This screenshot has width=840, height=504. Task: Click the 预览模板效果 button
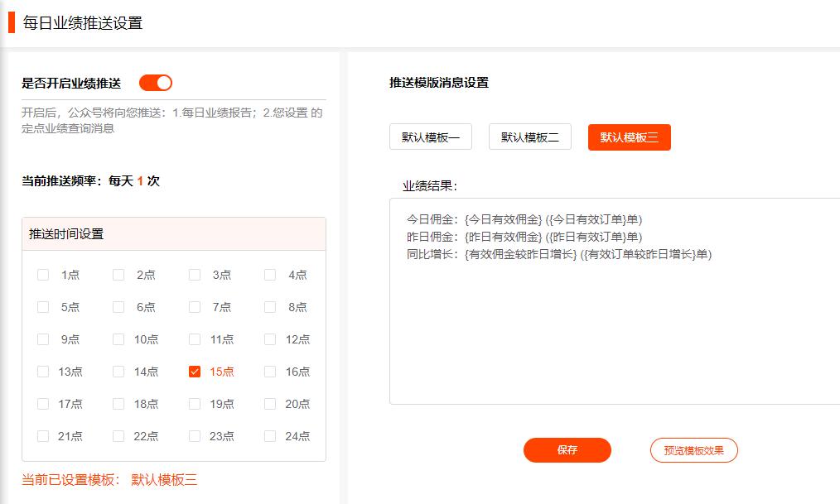(x=693, y=450)
